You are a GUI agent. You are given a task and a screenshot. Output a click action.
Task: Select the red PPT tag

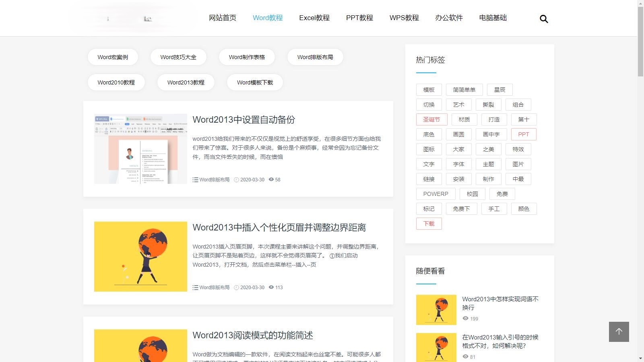[x=524, y=134]
